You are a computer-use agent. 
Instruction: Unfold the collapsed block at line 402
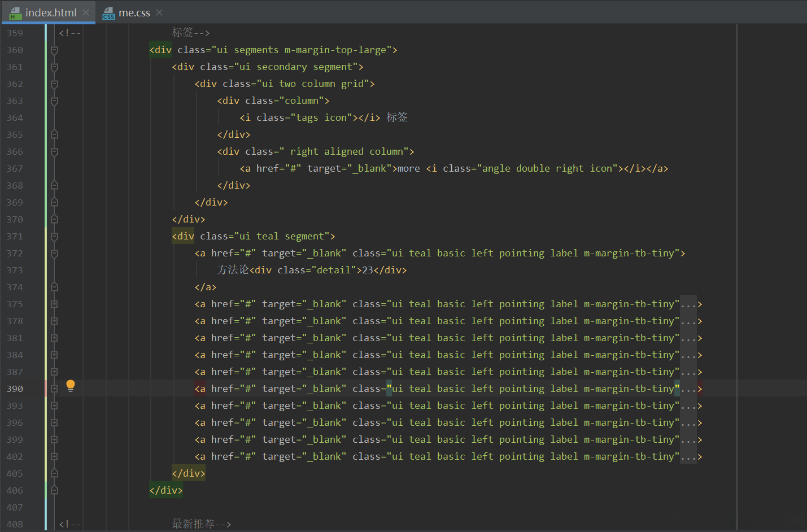pos(54,457)
